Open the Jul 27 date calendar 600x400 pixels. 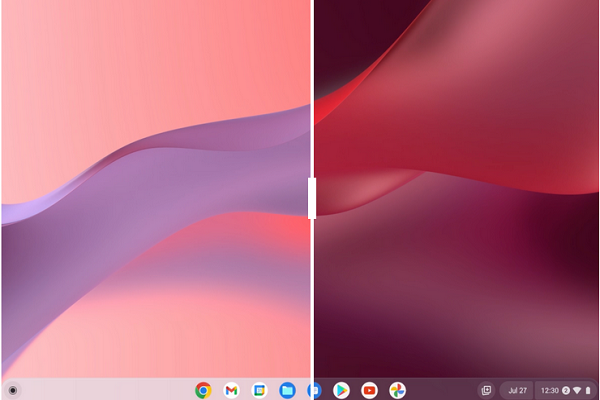pyautogui.click(x=517, y=390)
